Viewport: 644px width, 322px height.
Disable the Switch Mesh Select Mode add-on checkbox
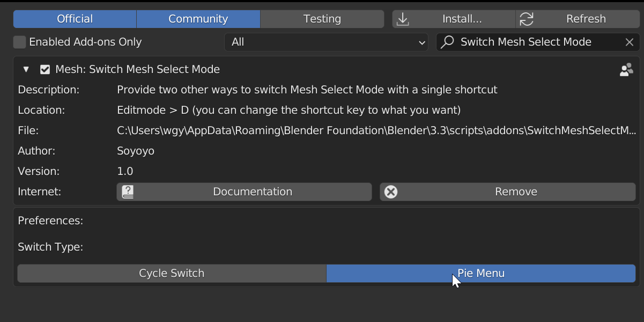click(x=45, y=69)
